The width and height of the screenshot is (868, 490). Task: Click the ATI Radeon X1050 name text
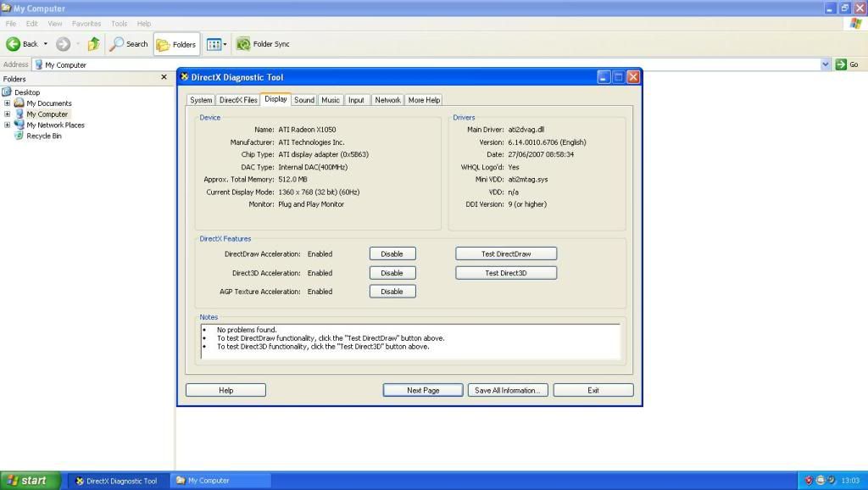point(307,130)
